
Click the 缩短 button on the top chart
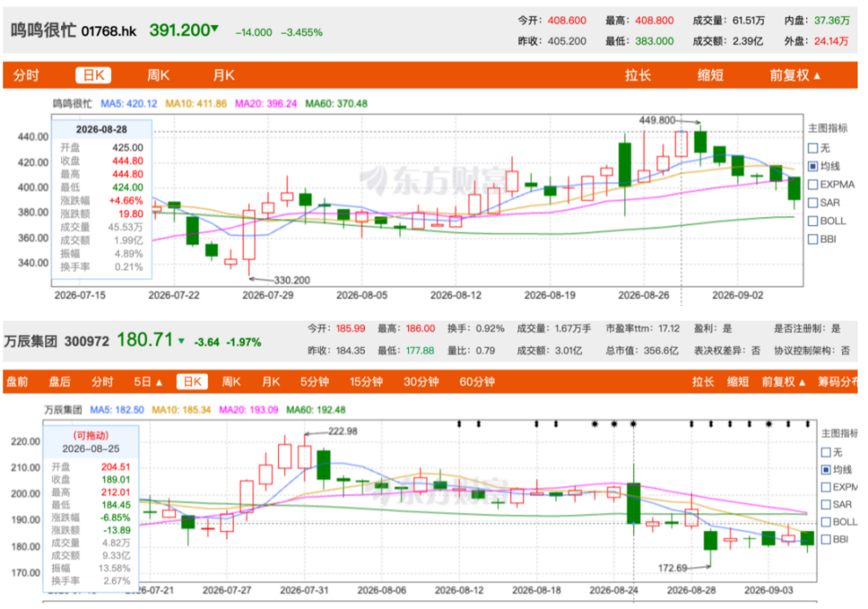[x=710, y=76]
